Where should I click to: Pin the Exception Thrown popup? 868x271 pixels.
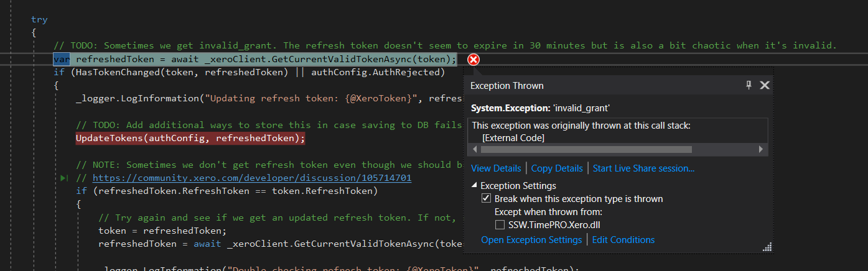pos(749,85)
